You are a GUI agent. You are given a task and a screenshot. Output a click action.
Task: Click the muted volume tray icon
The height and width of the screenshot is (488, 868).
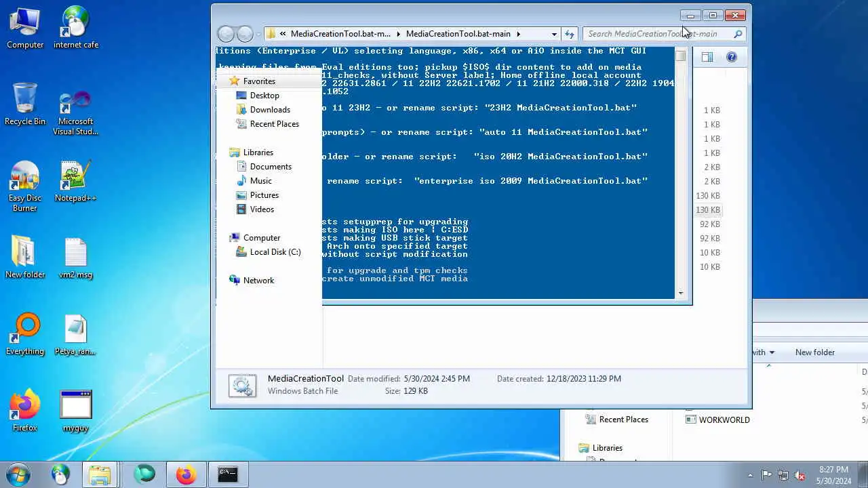(800, 475)
